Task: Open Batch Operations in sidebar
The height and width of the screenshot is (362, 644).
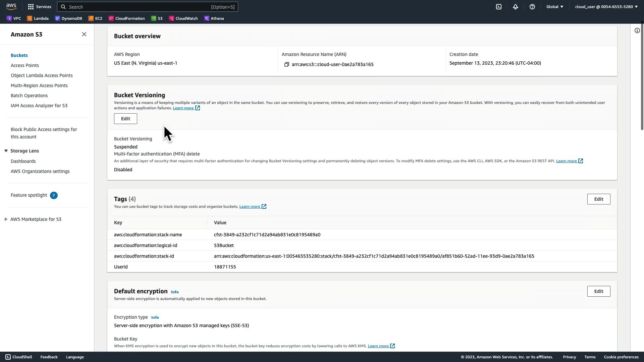Action: pyautogui.click(x=29, y=96)
